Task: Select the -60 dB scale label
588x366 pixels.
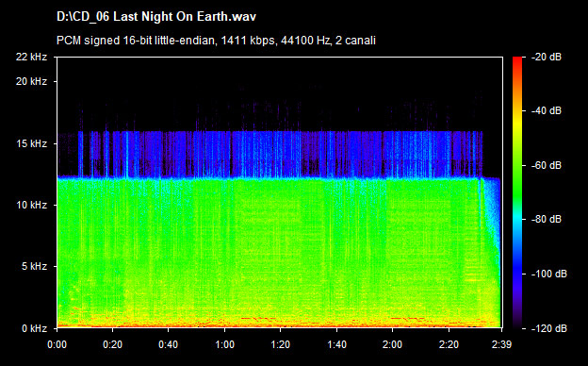Action: click(547, 165)
